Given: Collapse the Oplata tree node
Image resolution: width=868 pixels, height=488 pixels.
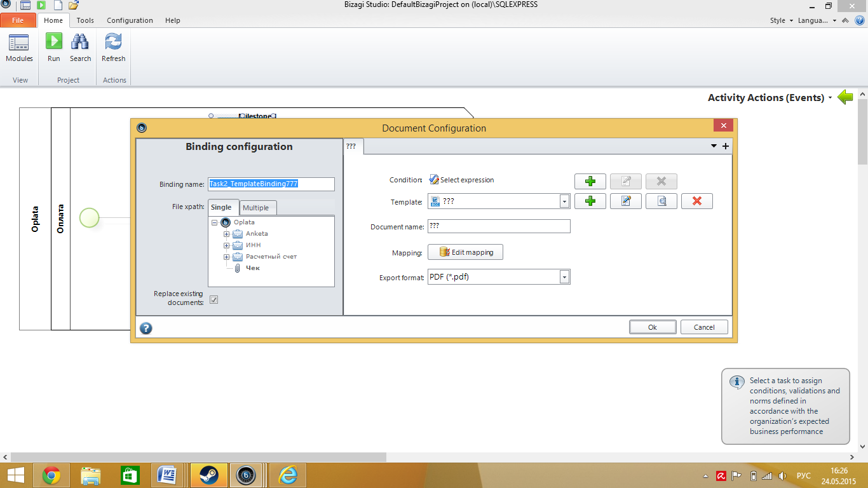Looking at the screenshot, I should tap(215, 222).
